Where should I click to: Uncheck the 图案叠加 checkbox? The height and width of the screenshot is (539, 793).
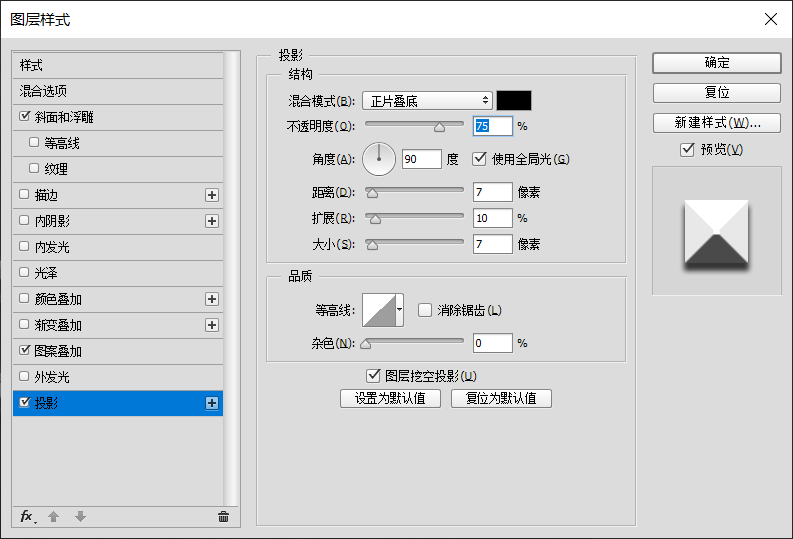pyautogui.click(x=24, y=350)
